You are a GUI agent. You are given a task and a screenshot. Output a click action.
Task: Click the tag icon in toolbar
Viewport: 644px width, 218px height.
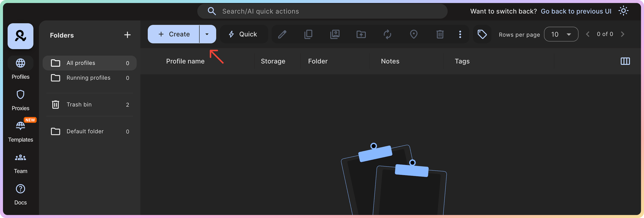click(x=482, y=34)
